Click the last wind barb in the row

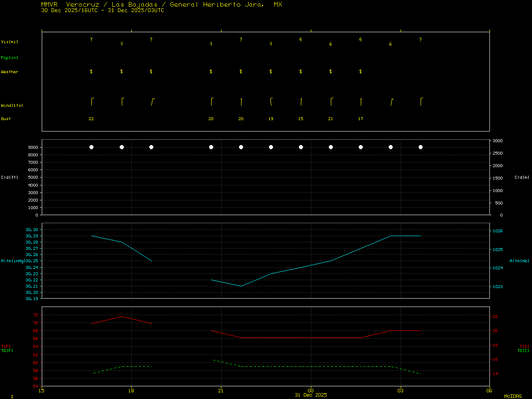pyautogui.click(x=421, y=101)
